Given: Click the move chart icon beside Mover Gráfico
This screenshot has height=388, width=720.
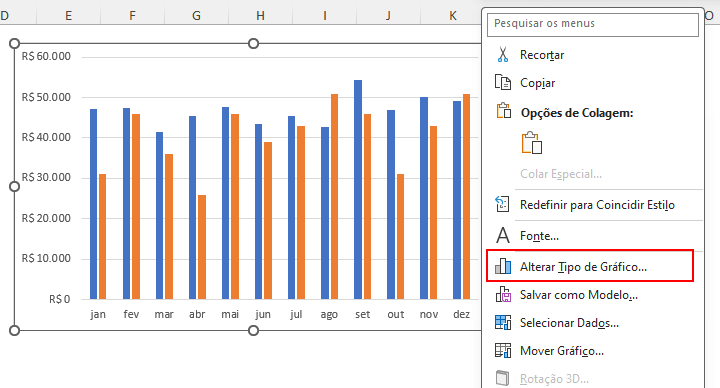Looking at the screenshot, I should (x=503, y=351).
